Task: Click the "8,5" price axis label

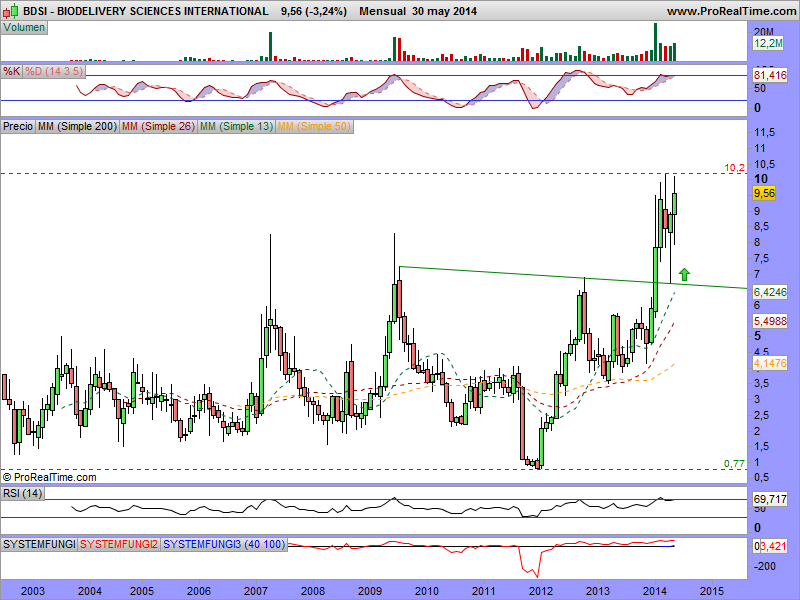Action: 764,227
